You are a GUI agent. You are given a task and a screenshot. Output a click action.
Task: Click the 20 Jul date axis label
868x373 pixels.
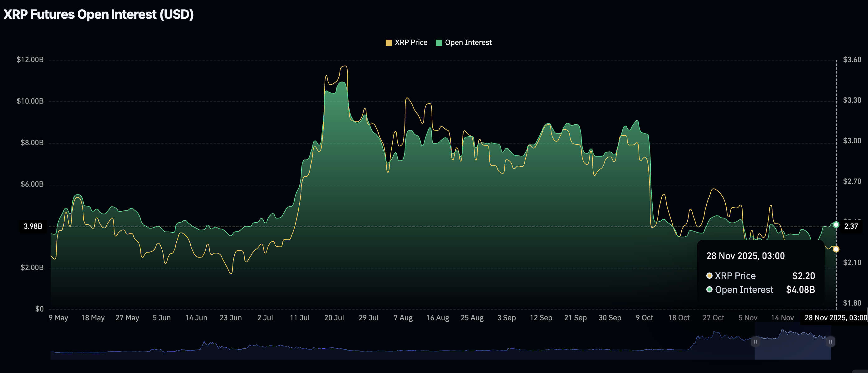[x=334, y=318]
